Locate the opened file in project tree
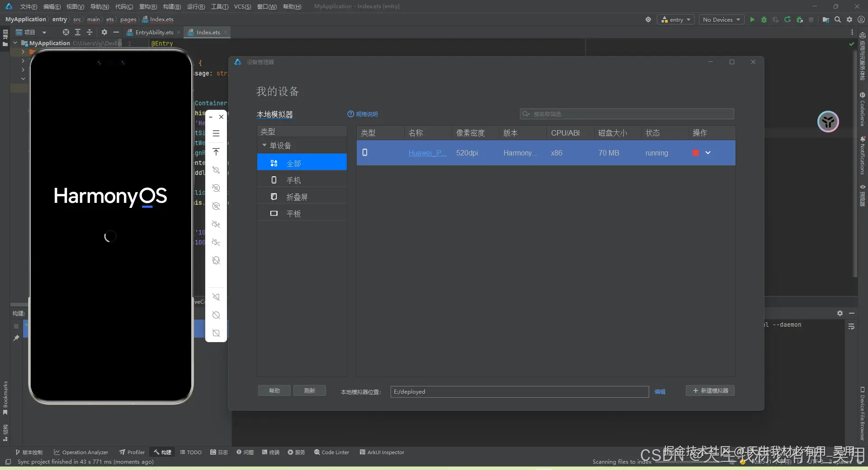Image resolution: width=868 pixels, height=470 pixels. (66, 32)
